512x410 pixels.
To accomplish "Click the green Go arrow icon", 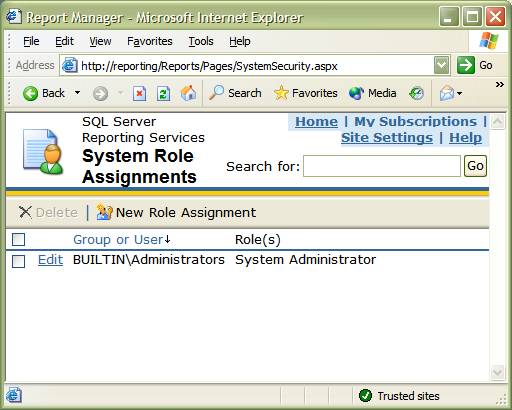I will pos(465,65).
